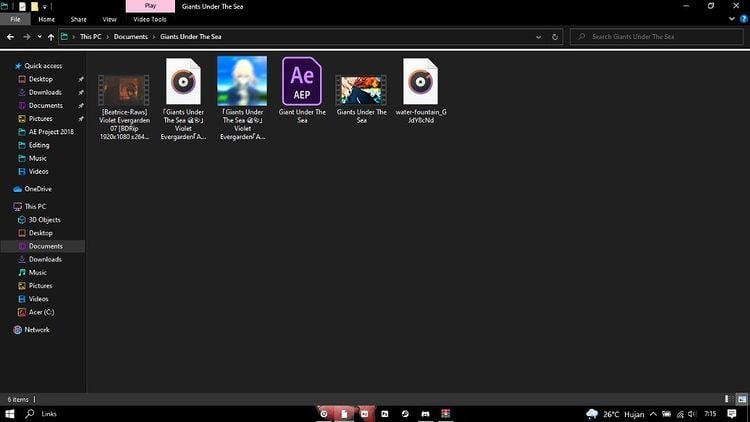Viewport: 750px width, 422px height.
Task: Open Videos under This PC
Action: click(x=38, y=299)
